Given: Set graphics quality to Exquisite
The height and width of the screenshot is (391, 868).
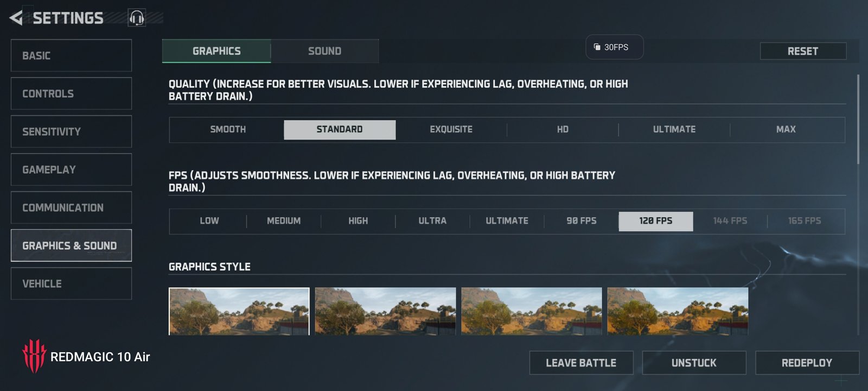Looking at the screenshot, I should click(451, 129).
